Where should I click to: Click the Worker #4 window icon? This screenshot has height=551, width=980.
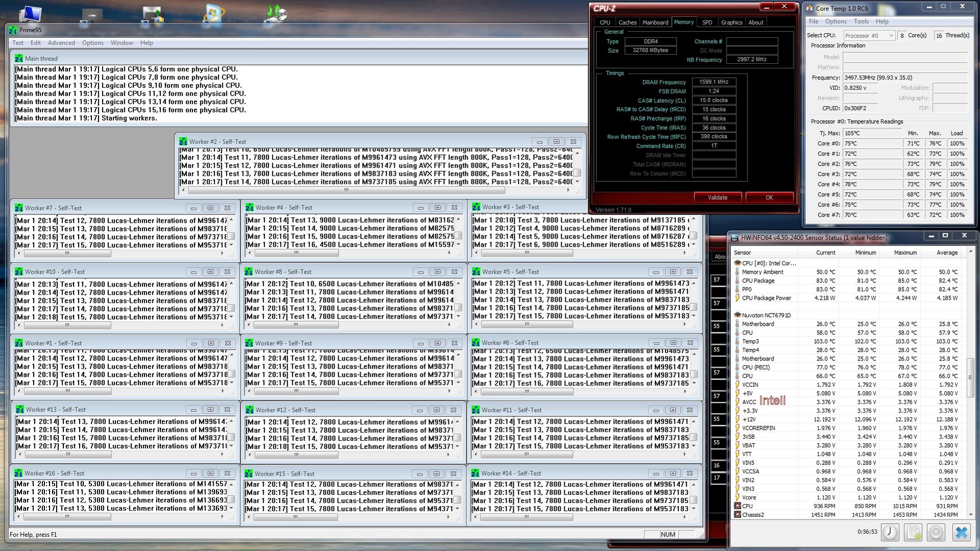(x=249, y=207)
